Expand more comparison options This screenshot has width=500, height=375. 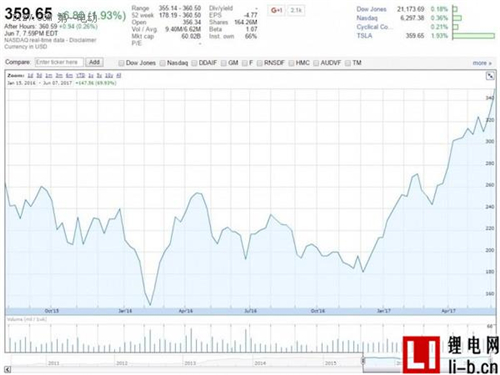482,63
